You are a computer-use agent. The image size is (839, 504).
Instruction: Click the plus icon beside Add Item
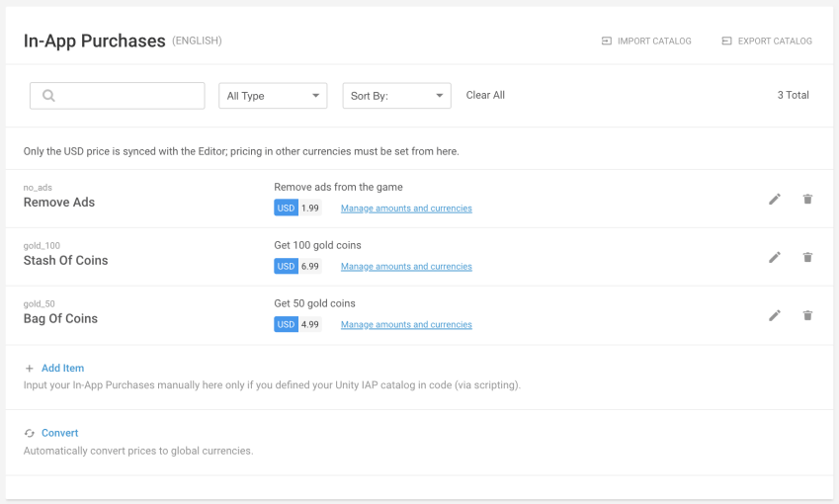click(x=30, y=369)
